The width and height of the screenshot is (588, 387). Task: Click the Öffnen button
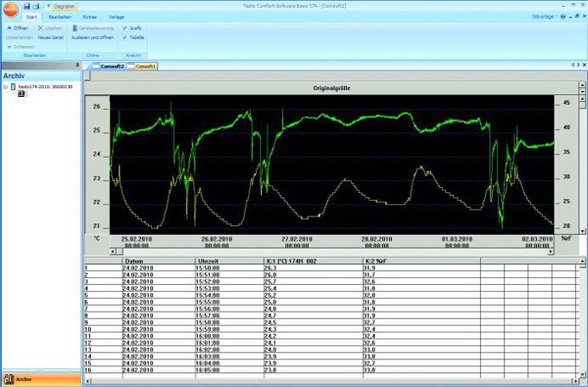(17, 29)
